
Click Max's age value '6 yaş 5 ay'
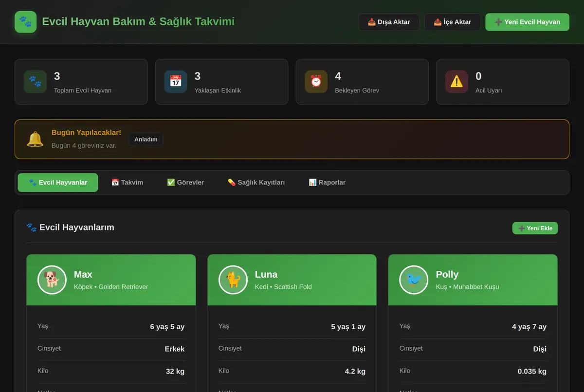[x=167, y=327]
